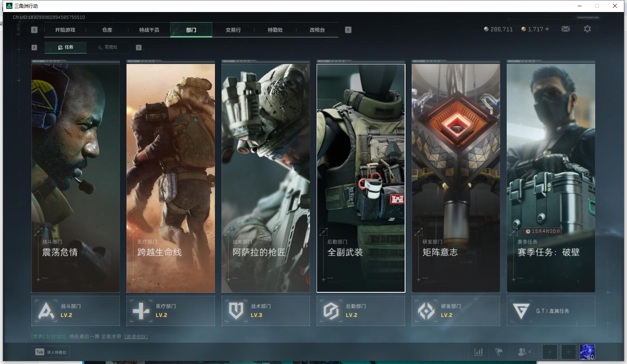Image resolution: width=627 pixels, height=364 pixels.
Task: Click the E key hint icon
Action: (x=348, y=30)
